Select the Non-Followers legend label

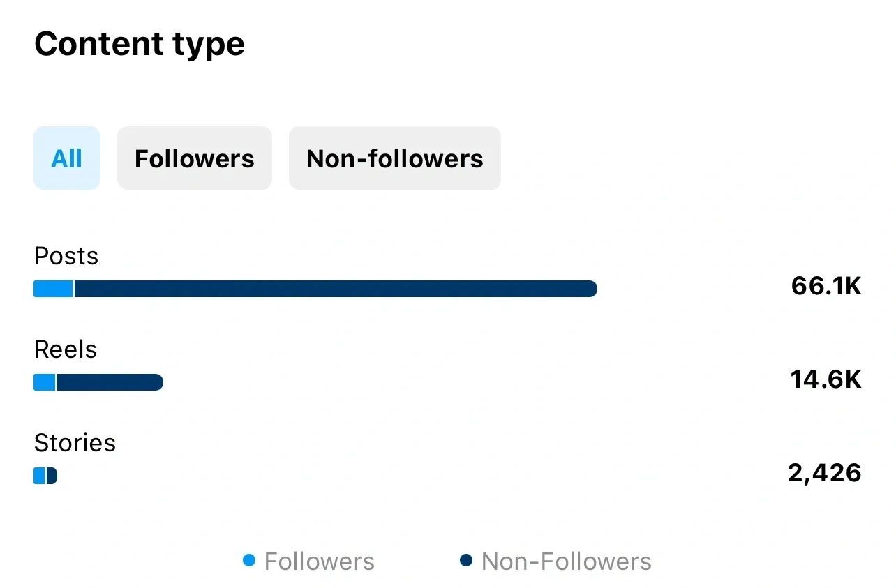567,561
